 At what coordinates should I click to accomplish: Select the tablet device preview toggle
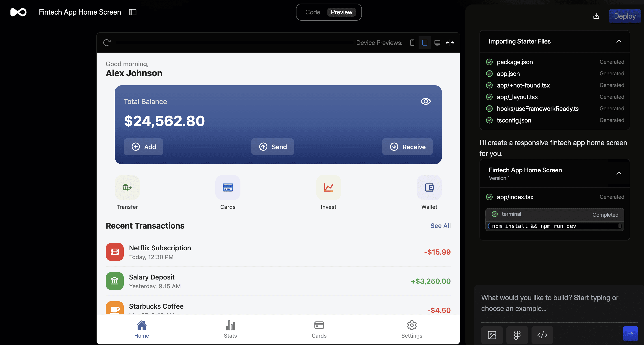click(425, 43)
